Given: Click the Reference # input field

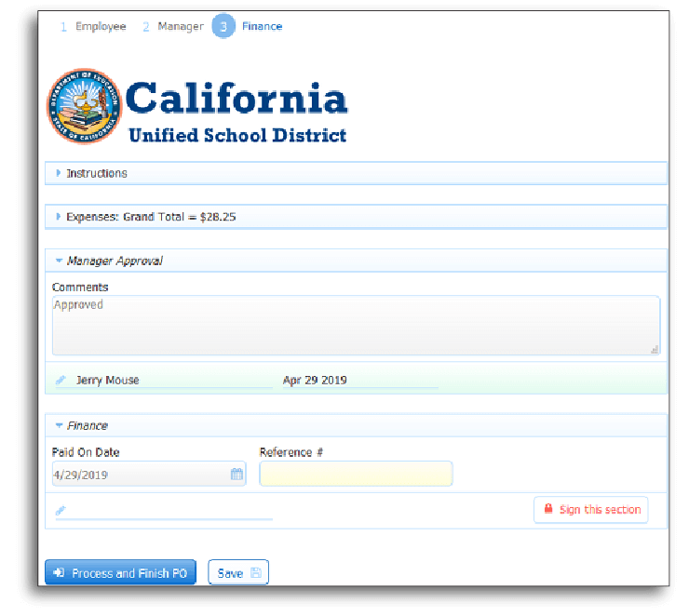Looking at the screenshot, I should point(356,474).
